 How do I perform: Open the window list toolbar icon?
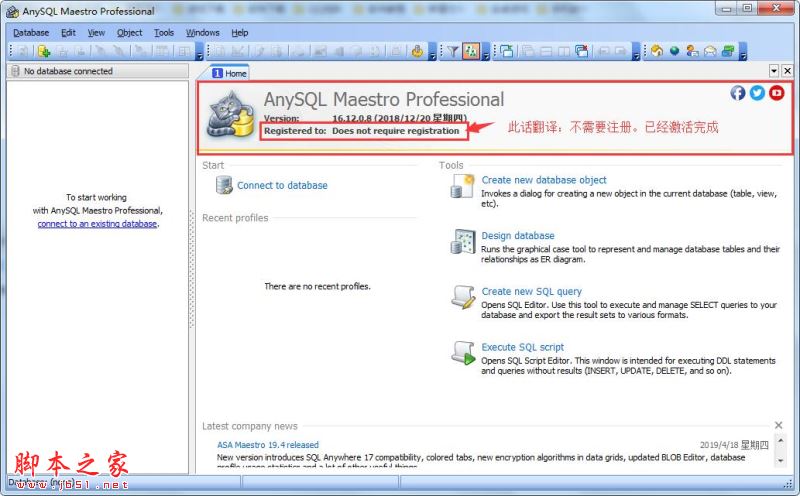(506, 51)
